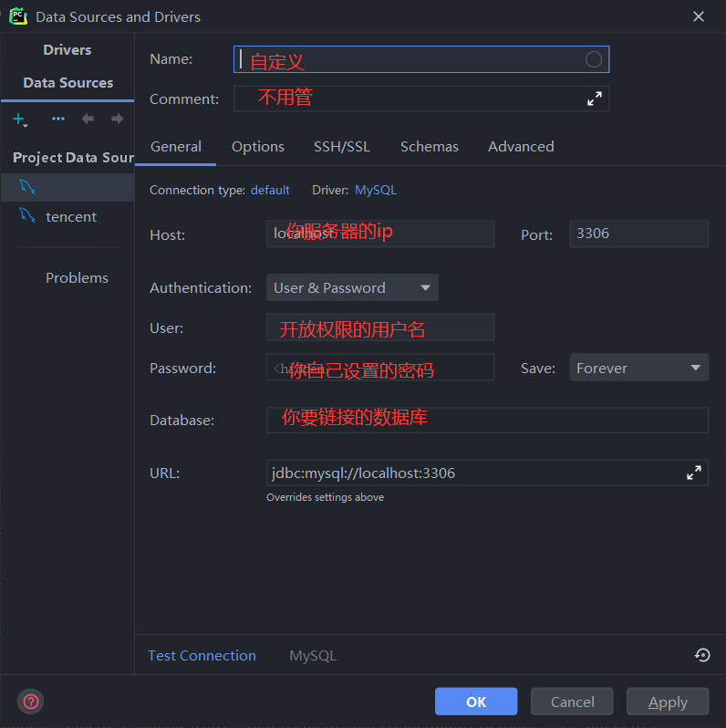Click the Apply button
The image size is (726, 728).
(668, 701)
